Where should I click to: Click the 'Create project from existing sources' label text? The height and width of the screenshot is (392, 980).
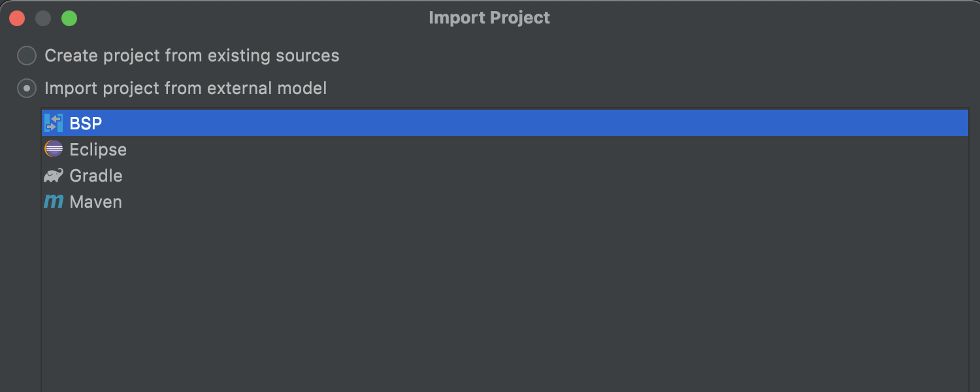(191, 56)
